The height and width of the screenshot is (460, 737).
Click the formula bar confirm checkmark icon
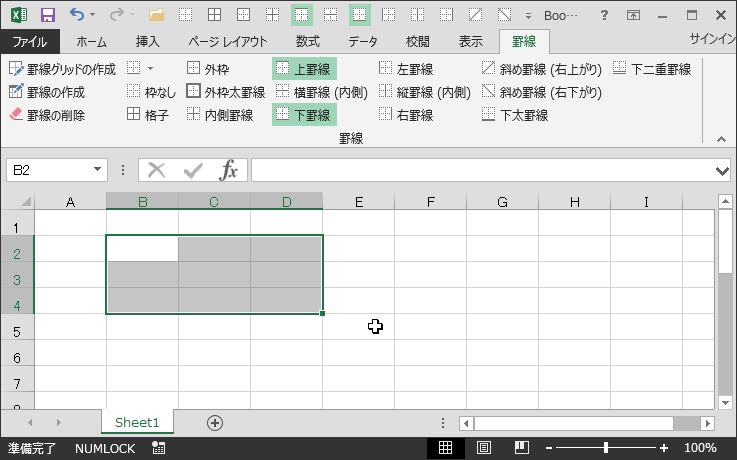coord(193,170)
